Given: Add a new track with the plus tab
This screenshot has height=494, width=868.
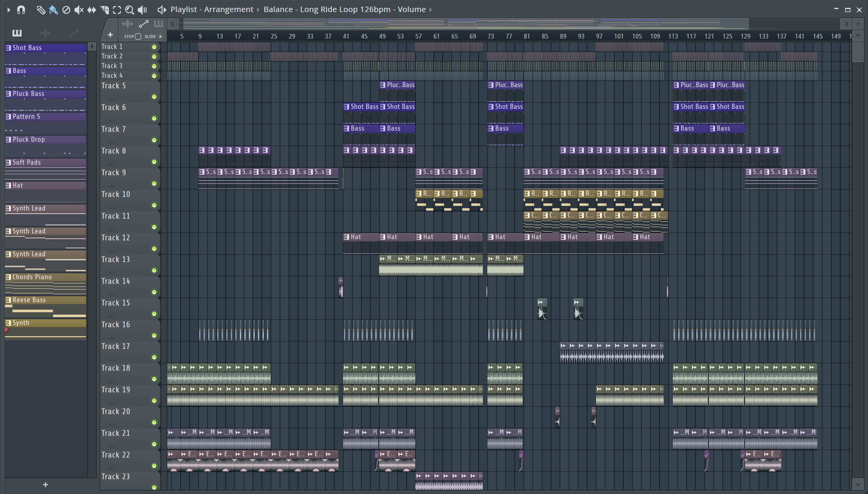Looking at the screenshot, I should [110, 35].
